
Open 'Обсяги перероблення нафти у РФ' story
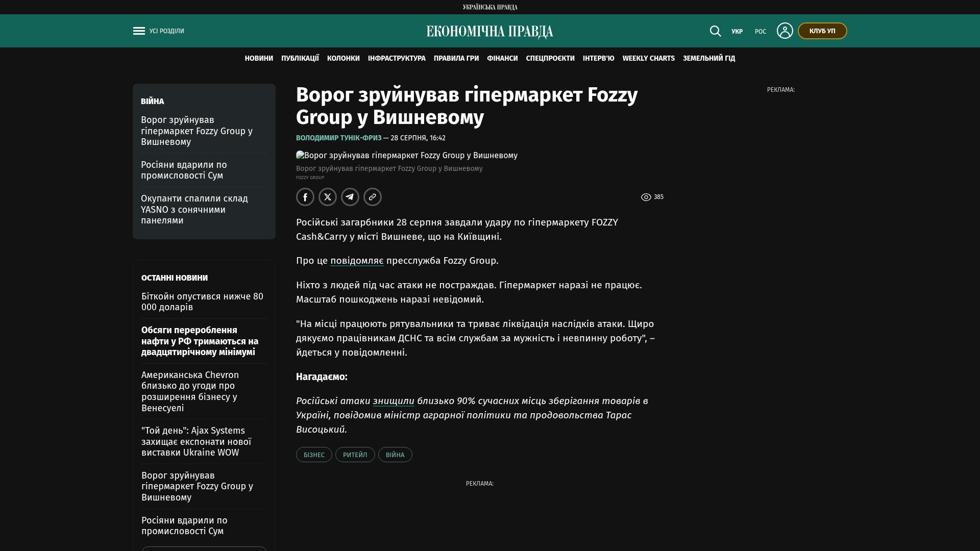coord(200,341)
